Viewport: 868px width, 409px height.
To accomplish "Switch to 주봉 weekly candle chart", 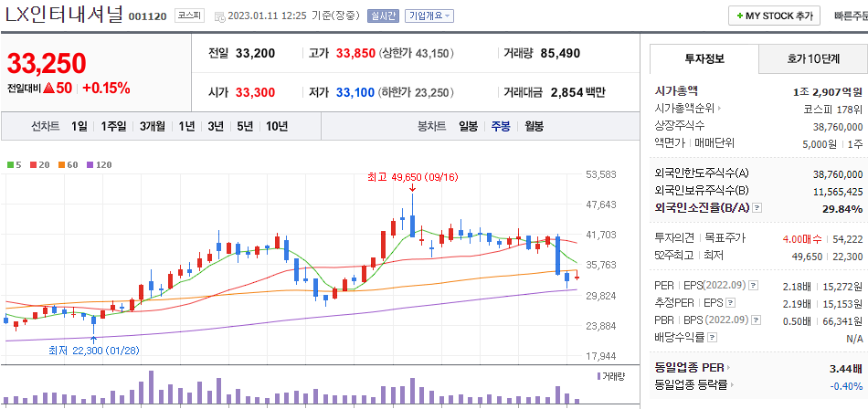I will coord(501,126).
